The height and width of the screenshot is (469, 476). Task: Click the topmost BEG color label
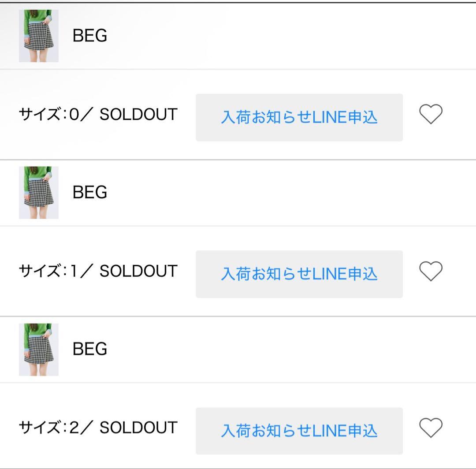[x=90, y=36]
